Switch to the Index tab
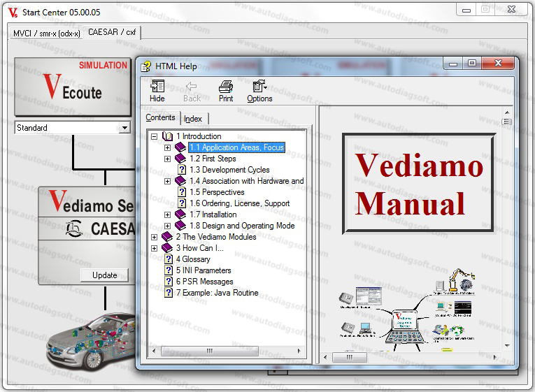 [x=193, y=119]
